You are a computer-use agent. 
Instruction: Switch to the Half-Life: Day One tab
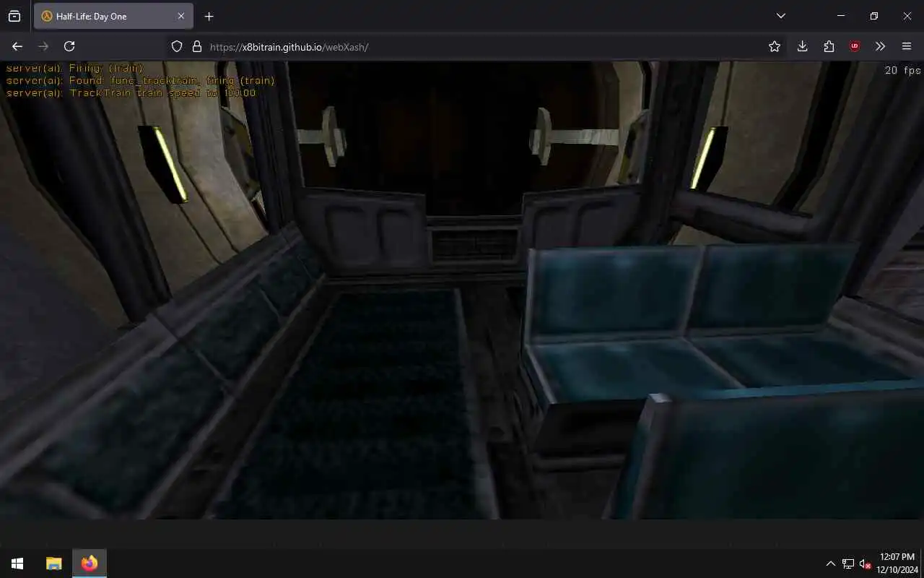coord(113,16)
